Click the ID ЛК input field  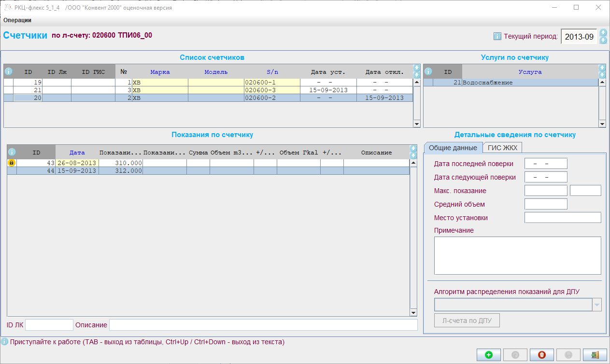(49, 325)
